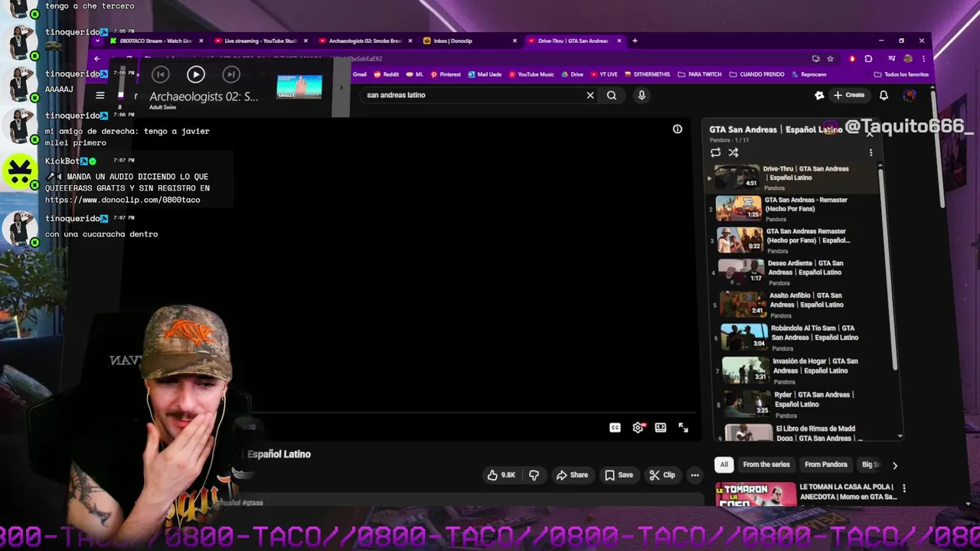This screenshot has width=980, height=551.
Task: Like the video with 9.8K likes
Action: point(501,475)
